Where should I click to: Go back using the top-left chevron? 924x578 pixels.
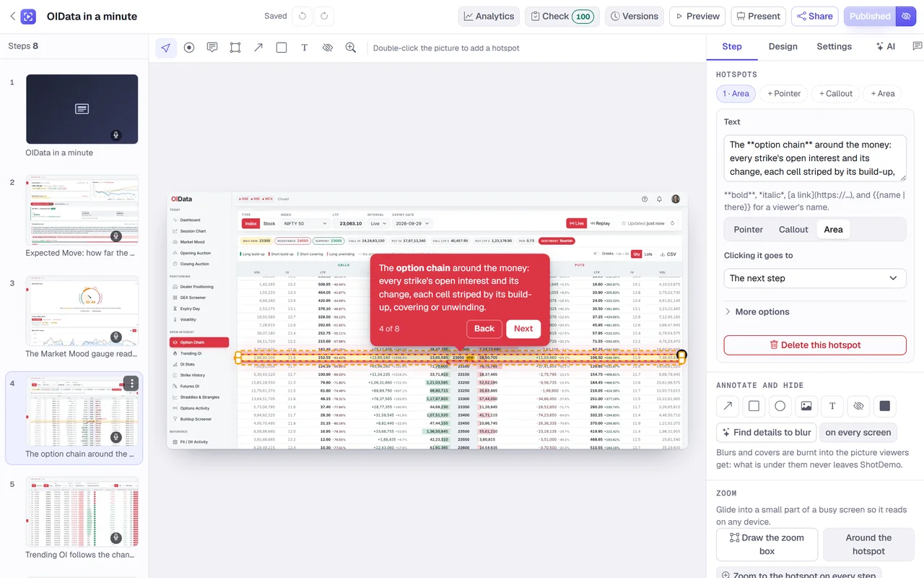pos(12,16)
